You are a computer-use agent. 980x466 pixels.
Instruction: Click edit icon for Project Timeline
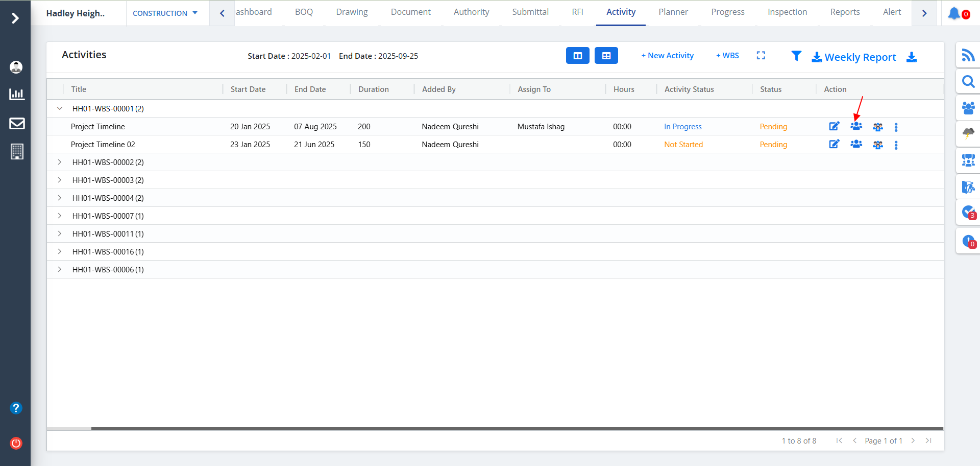[834, 127]
